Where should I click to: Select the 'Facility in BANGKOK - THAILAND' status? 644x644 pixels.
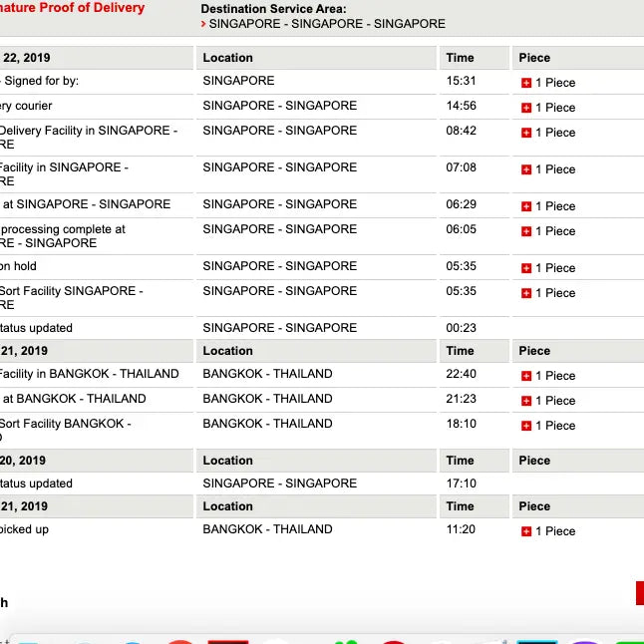point(89,374)
